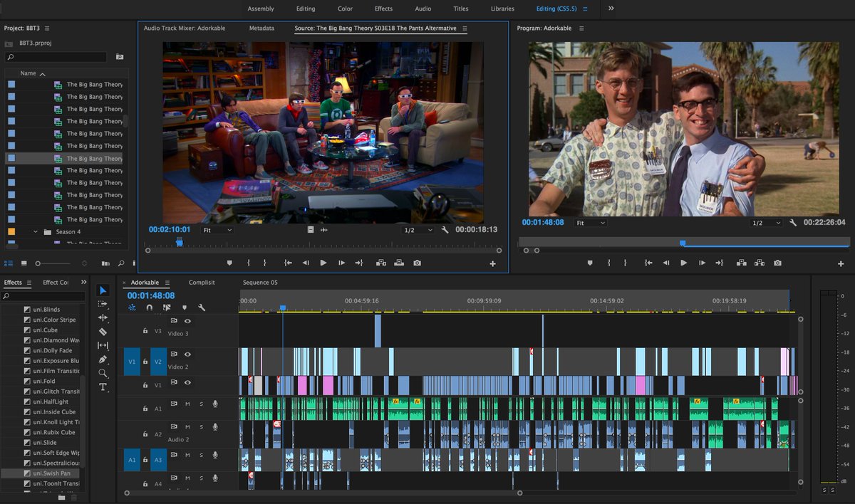This screenshot has height=504, width=855.
Task: Mark Out point in Program Monitor
Action: 626,263
